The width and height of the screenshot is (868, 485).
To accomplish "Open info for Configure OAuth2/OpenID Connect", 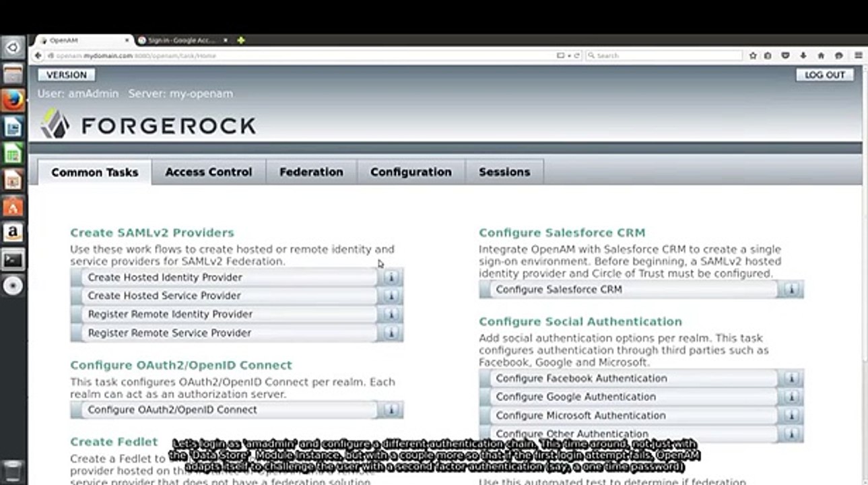I will 391,410.
